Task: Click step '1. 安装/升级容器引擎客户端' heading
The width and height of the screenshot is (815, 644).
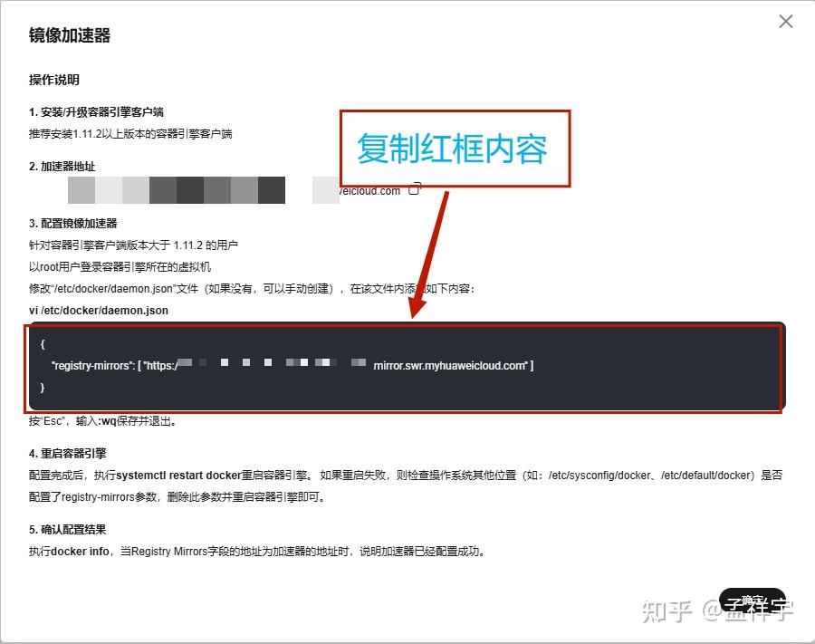Action: (x=96, y=111)
